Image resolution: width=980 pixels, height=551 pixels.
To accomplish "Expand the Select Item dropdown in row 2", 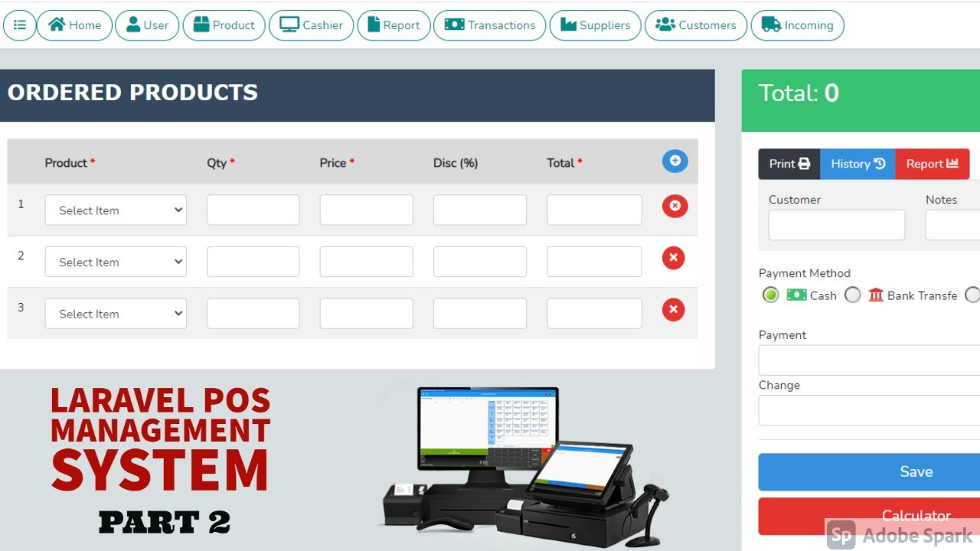I will [x=116, y=262].
